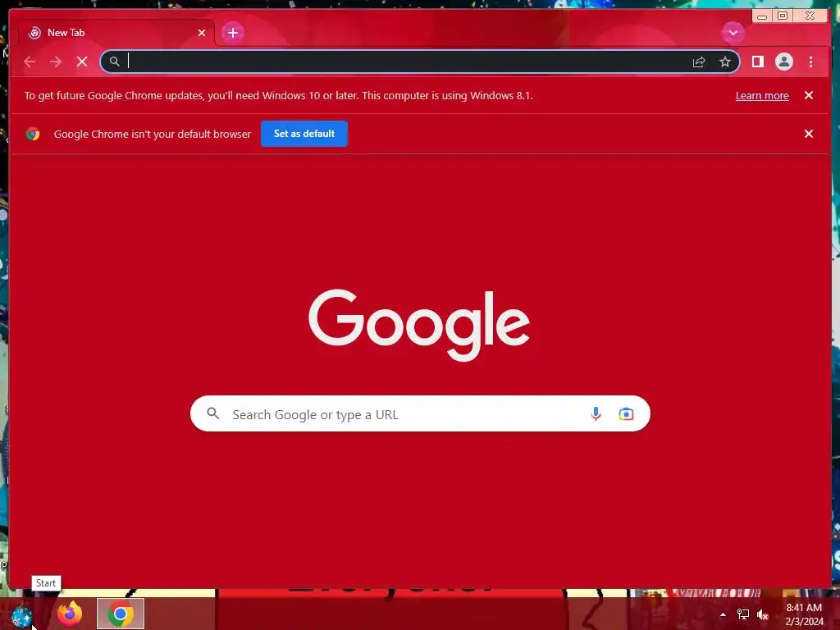Viewport: 840px width, 630px height.
Task: Minimize the Chrome window
Action: point(762,16)
